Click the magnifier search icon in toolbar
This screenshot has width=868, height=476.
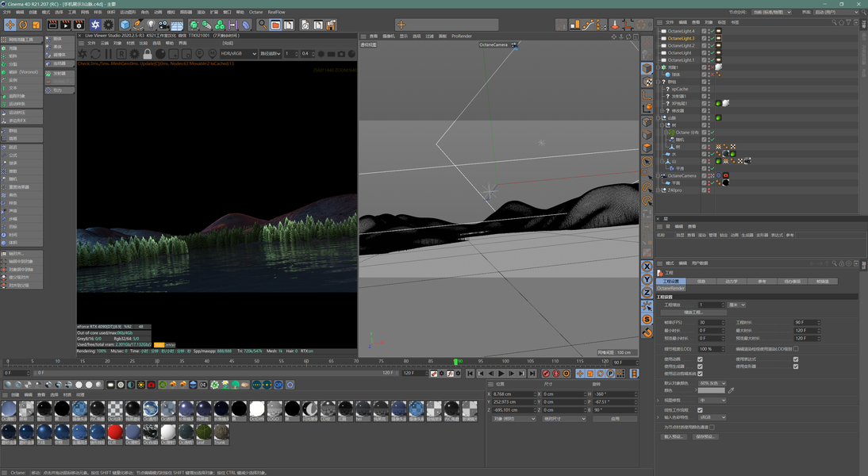263,25
